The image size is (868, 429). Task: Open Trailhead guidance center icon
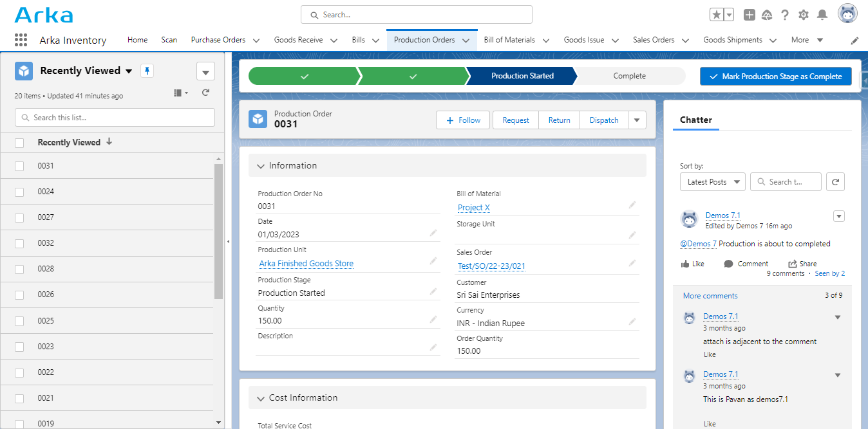point(766,14)
